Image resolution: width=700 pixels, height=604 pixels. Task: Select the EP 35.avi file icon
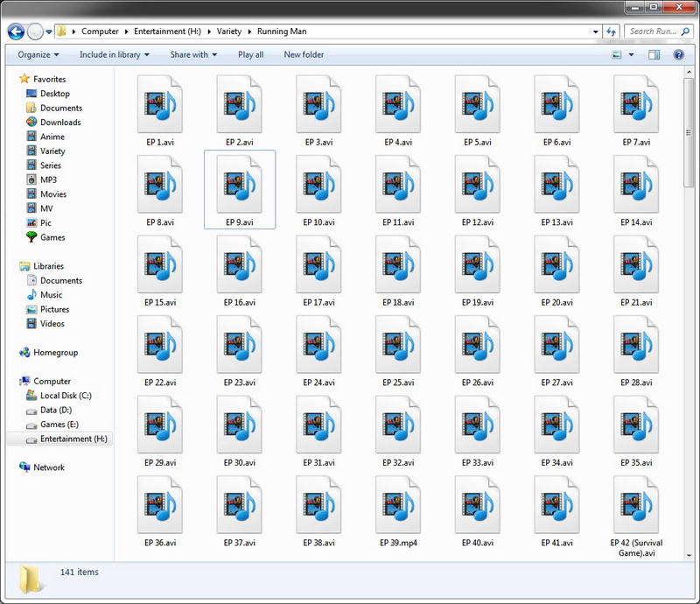[x=636, y=424]
